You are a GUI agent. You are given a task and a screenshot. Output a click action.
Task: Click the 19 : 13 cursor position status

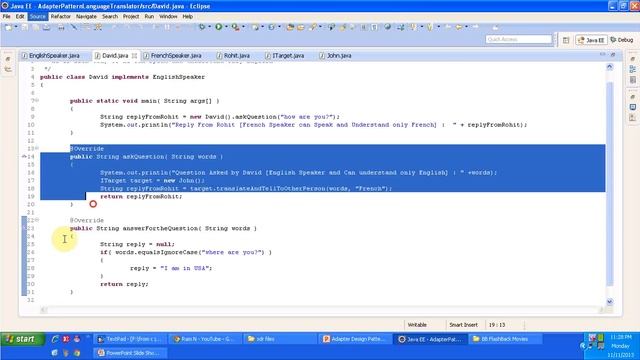pyautogui.click(x=497, y=325)
